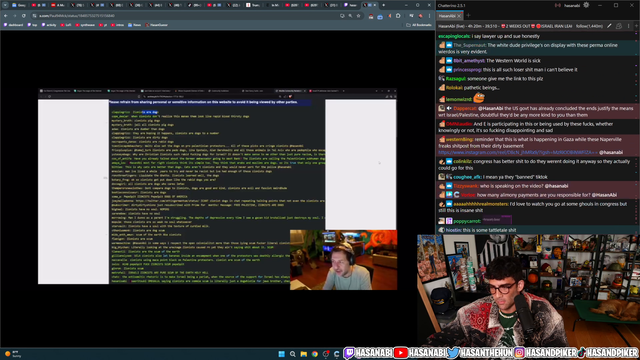The width and height of the screenshot is (640, 360).
Task: Click username 'escapinglocals' in chat
Action: point(454,36)
